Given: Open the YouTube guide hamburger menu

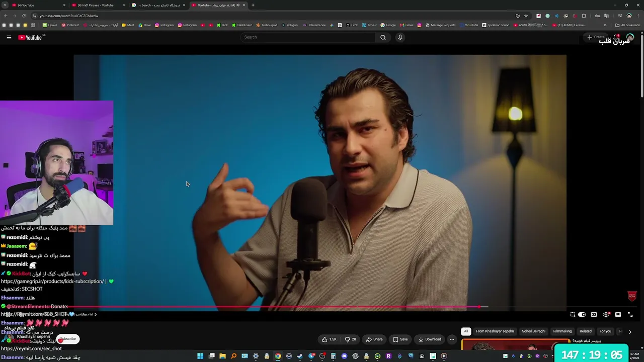Looking at the screenshot, I should pos(9,37).
